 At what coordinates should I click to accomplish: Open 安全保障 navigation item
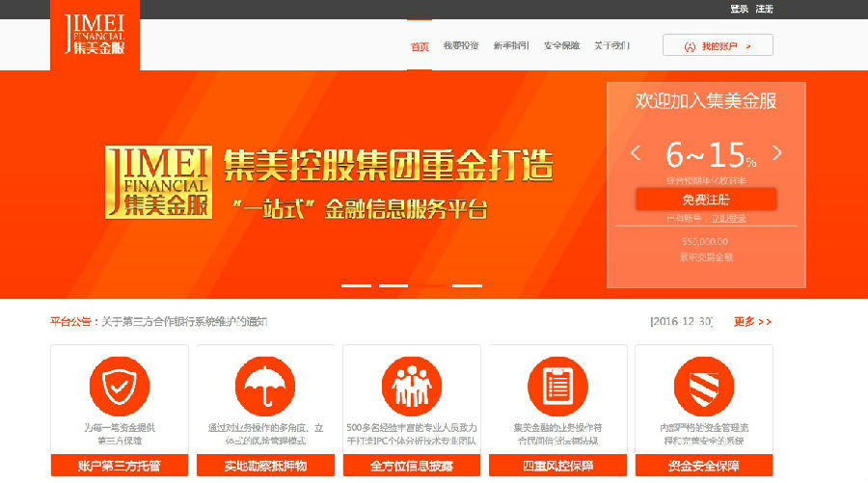click(x=561, y=46)
